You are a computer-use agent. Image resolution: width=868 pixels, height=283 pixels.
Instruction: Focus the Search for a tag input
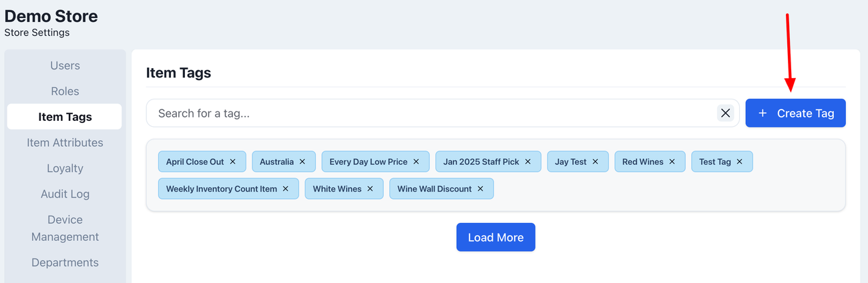pyautogui.click(x=427, y=113)
